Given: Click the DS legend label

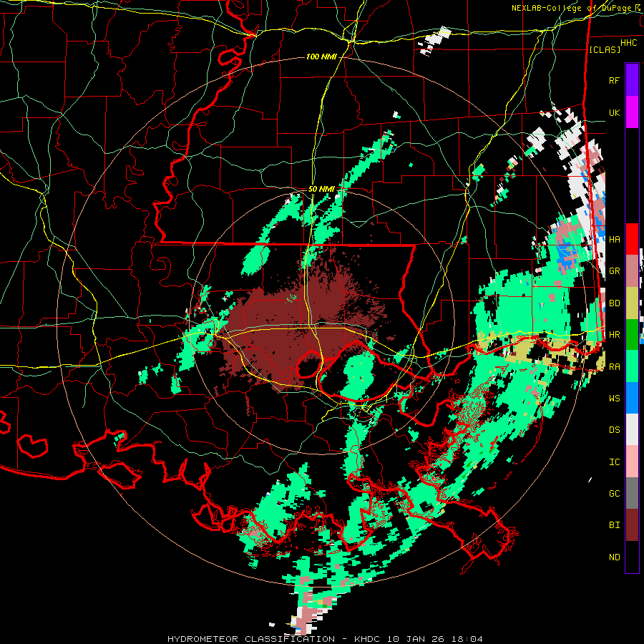Looking at the screenshot, I should 614,430.
